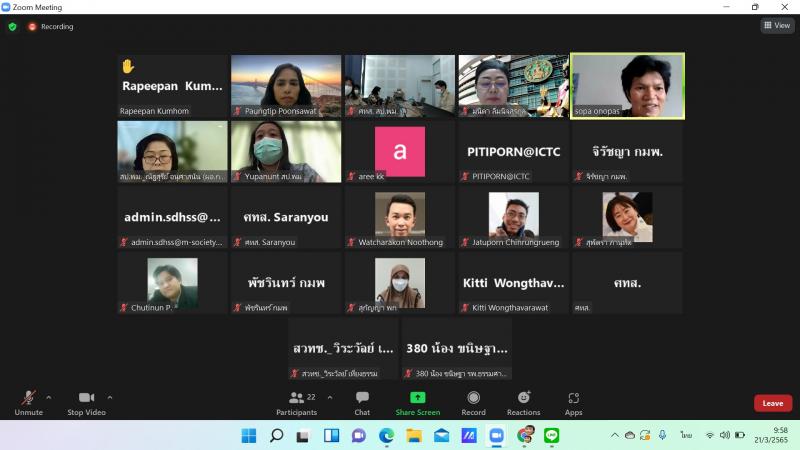Open Widgets from taskbar
The height and width of the screenshot is (450, 800).
(x=331, y=435)
